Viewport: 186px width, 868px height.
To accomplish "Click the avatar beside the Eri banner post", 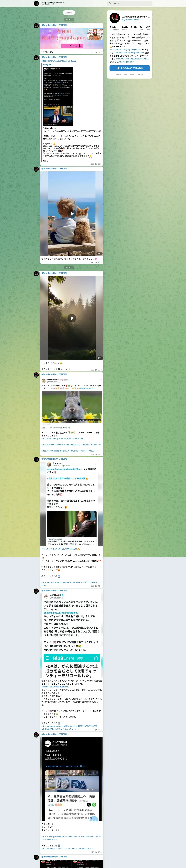I will (x=36, y=26).
